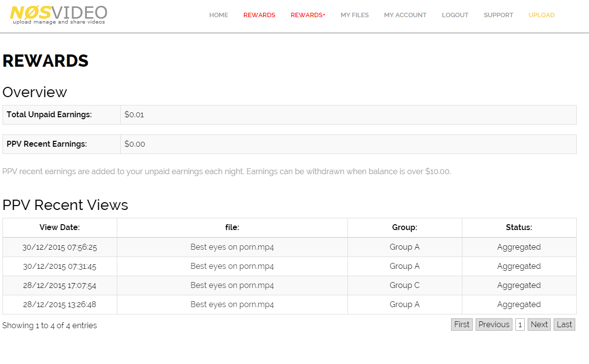Select the 28/12/2015 17:07:54 date cell
The height and width of the screenshot is (364, 589).
tap(60, 286)
